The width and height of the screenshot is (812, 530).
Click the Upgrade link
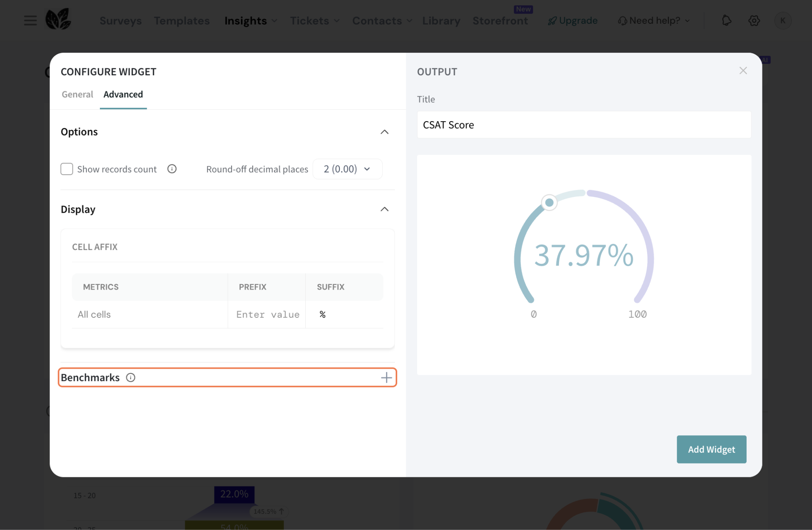click(573, 21)
